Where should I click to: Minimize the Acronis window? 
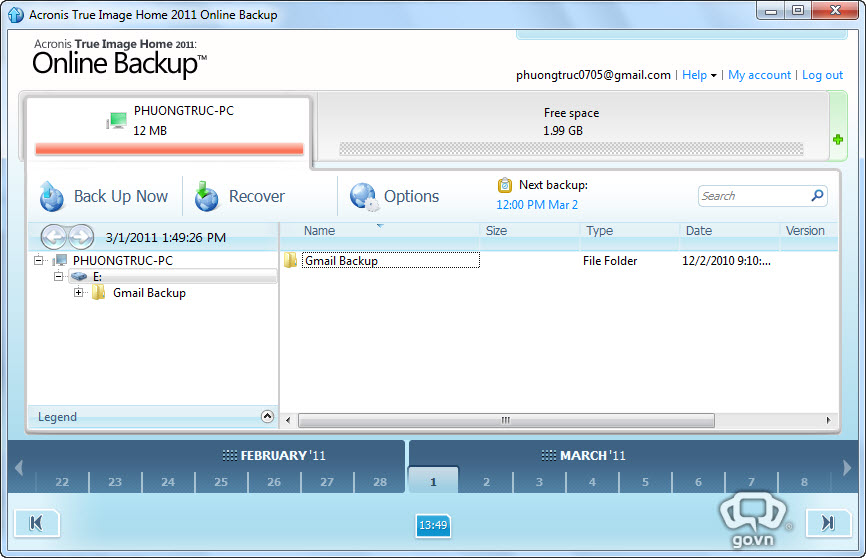point(771,10)
